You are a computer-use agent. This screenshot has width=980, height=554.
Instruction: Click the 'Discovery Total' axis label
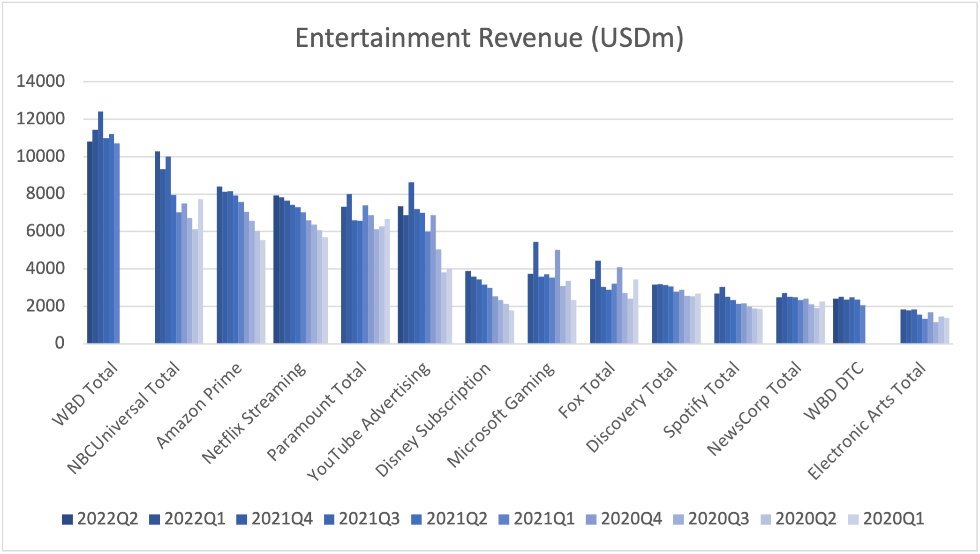click(631, 407)
